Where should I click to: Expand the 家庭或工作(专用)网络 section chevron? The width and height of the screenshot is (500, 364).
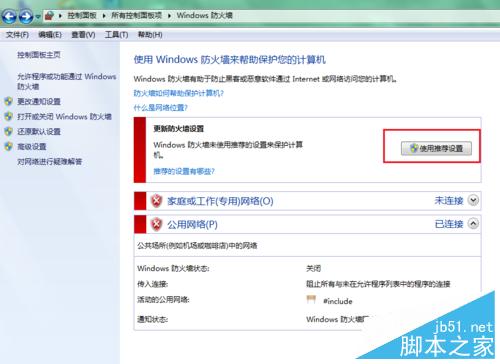point(473,200)
